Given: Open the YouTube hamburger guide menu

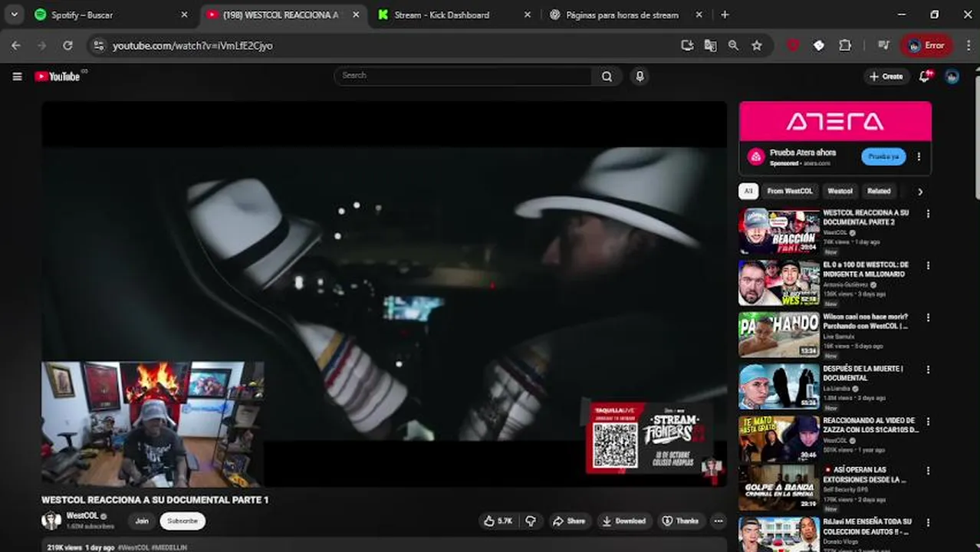Looking at the screenshot, I should pos(17,77).
